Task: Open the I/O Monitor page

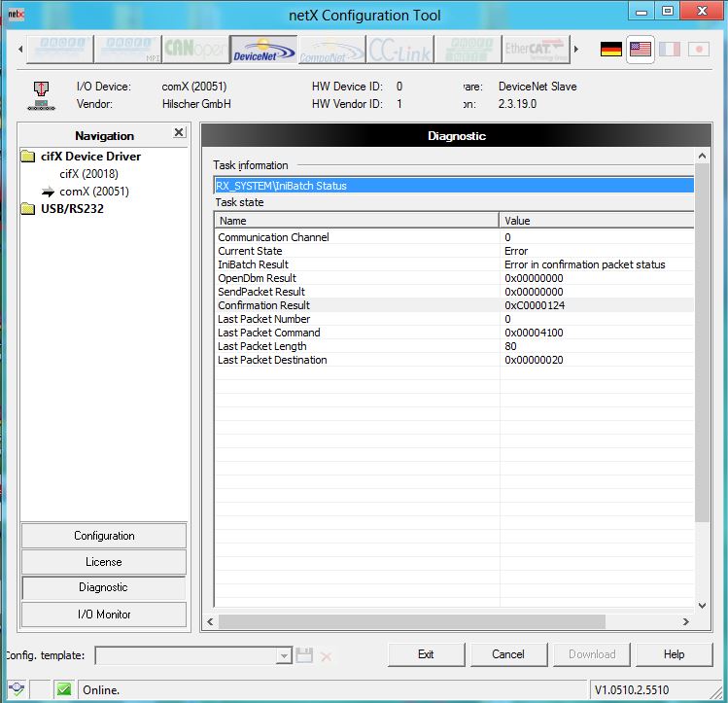Action: [x=104, y=615]
